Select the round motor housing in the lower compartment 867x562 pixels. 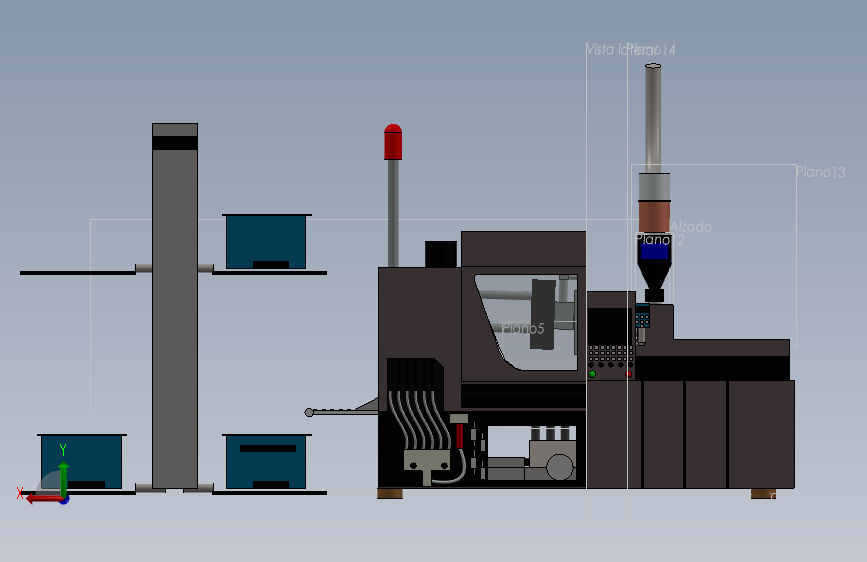560,467
